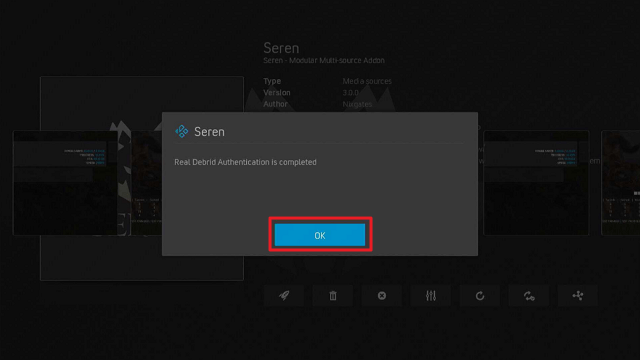Click the author name 'Nixgates'

[x=357, y=104]
